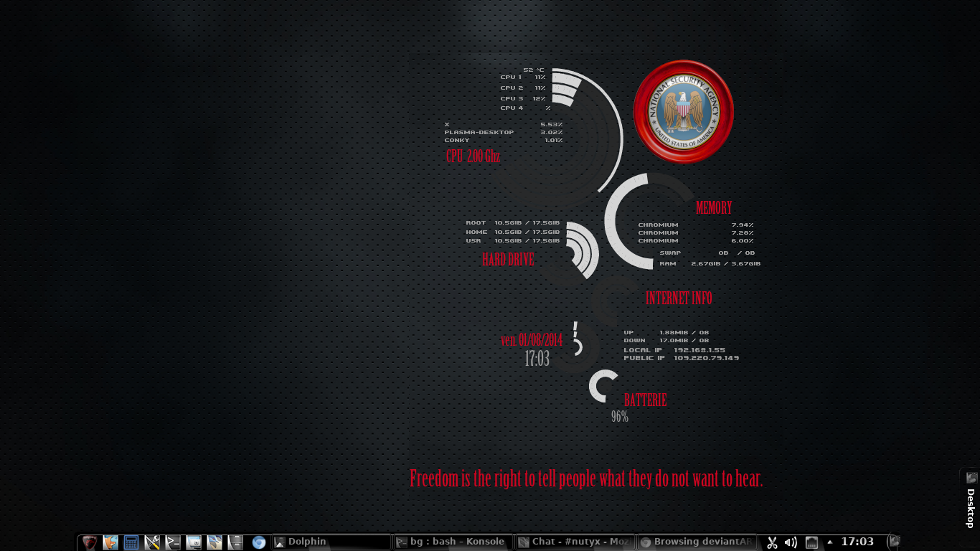Open the screenshot capture tool icon

point(194,542)
